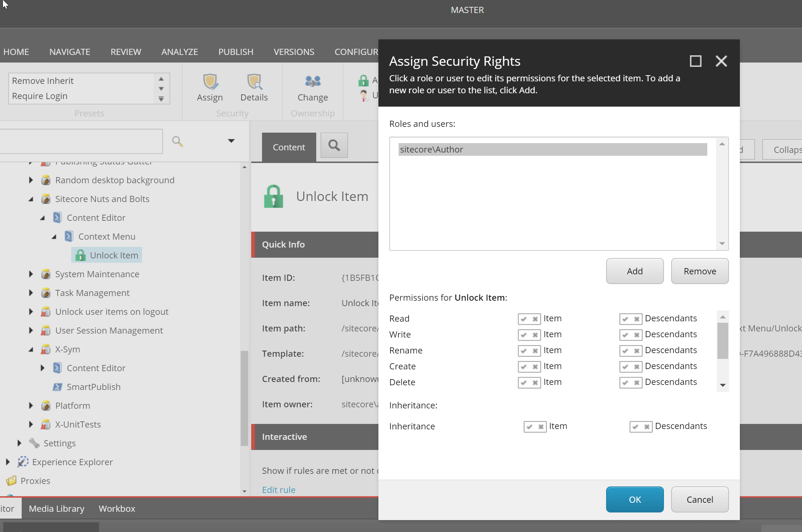Allow Create permission for Descendants
This screenshot has width=802, height=532.
[x=625, y=366]
